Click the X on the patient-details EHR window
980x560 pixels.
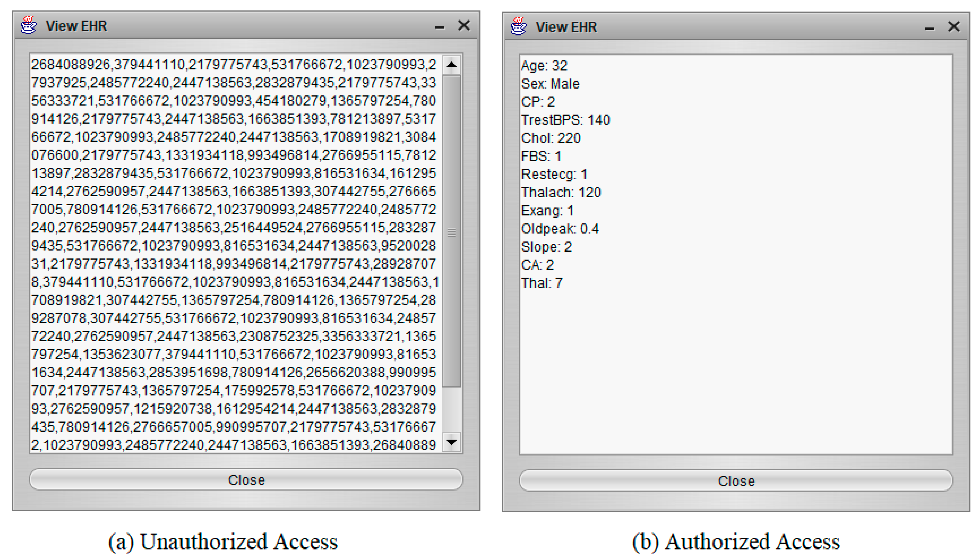(954, 27)
